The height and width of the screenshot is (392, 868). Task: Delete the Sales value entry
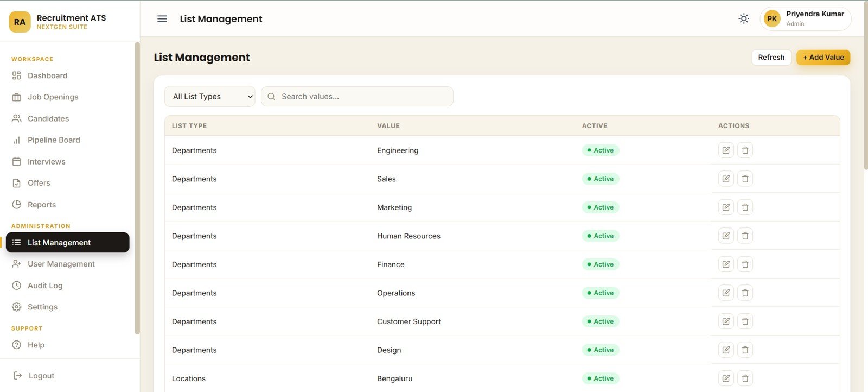[x=745, y=179]
